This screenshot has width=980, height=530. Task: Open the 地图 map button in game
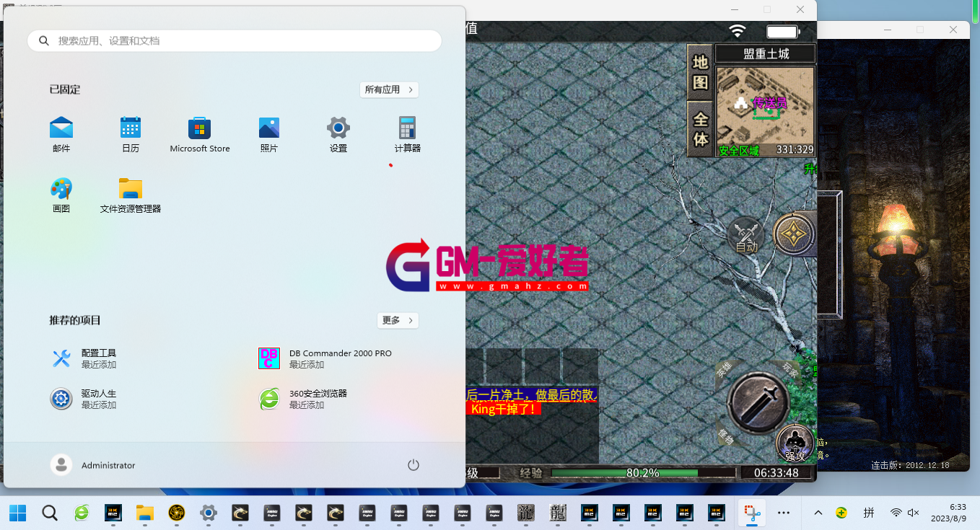[x=701, y=71]
